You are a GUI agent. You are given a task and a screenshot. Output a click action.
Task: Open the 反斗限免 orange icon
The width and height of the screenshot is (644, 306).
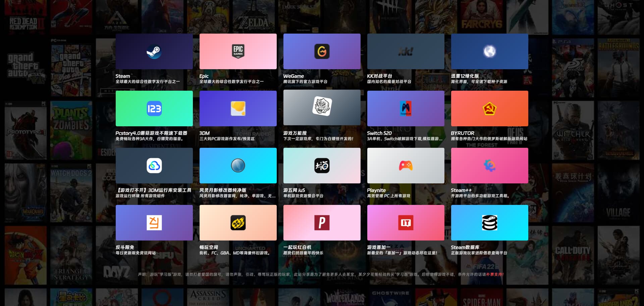pyautogui.click(x=154, y=223)
